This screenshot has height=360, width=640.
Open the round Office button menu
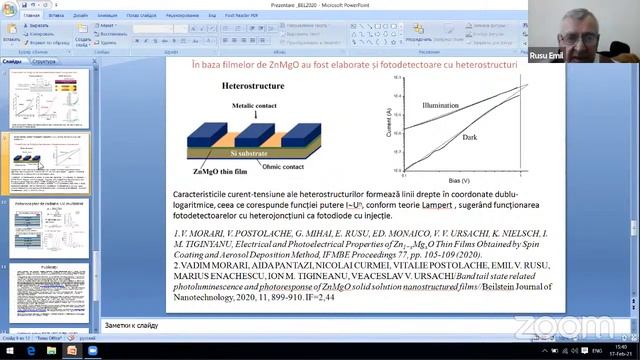[x=9, y=9]
